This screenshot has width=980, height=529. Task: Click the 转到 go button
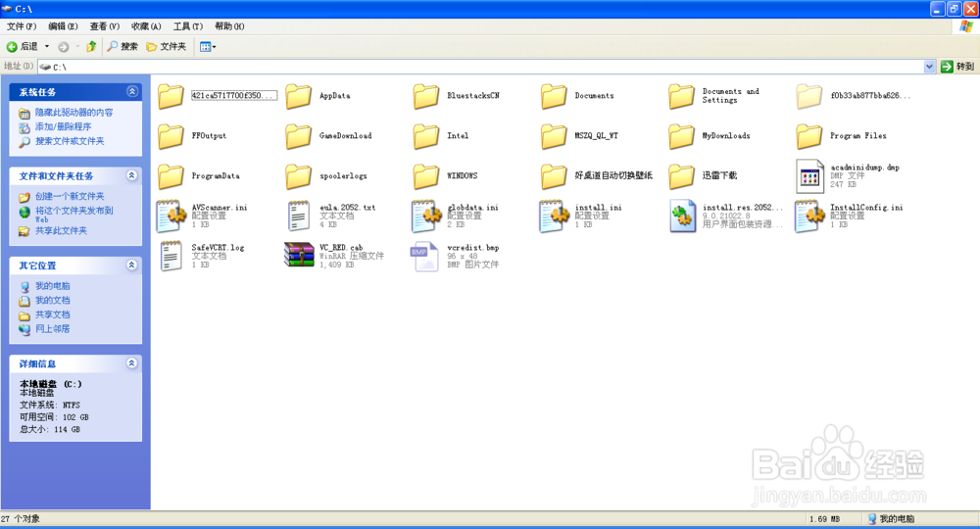coord(957,67)
